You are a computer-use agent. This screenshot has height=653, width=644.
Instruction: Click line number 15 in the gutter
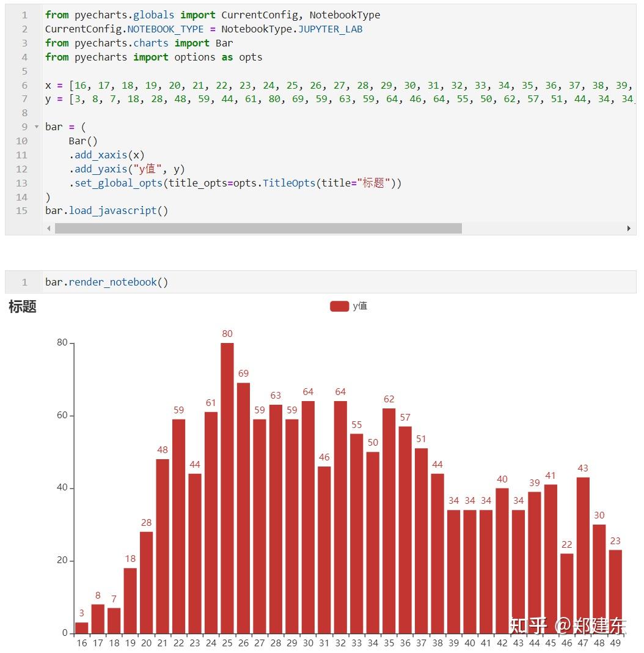[x=21, y=211]
